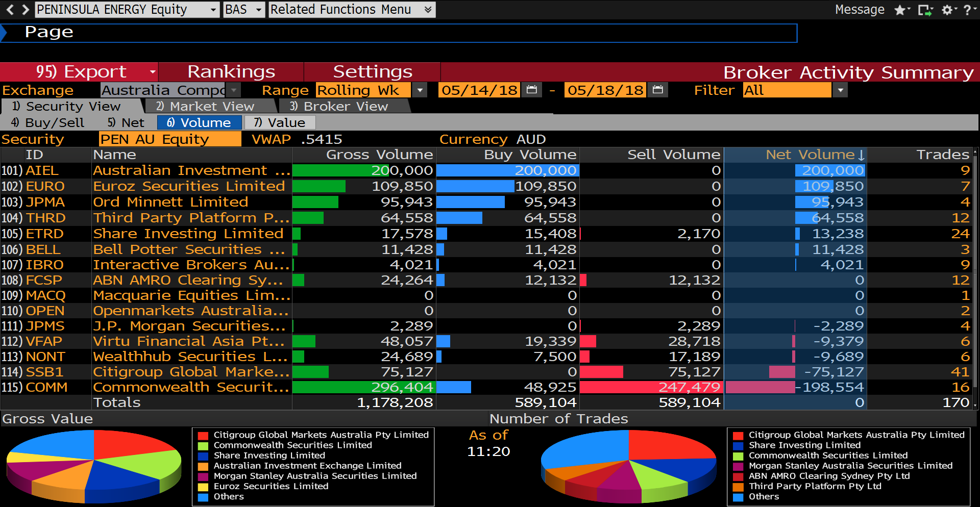Open the Export dropdown arrow
980x507 pixels.
(x=152, y=72)
